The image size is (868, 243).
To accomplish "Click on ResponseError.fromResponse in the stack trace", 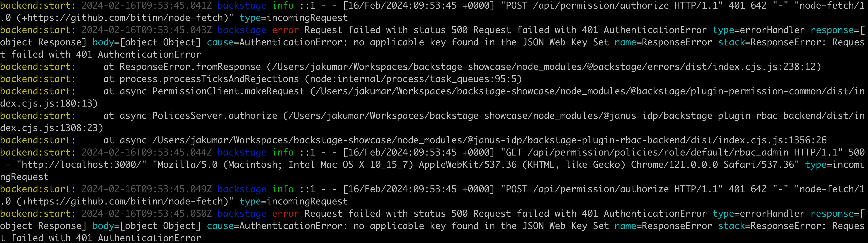I will [x=190, y=67].
